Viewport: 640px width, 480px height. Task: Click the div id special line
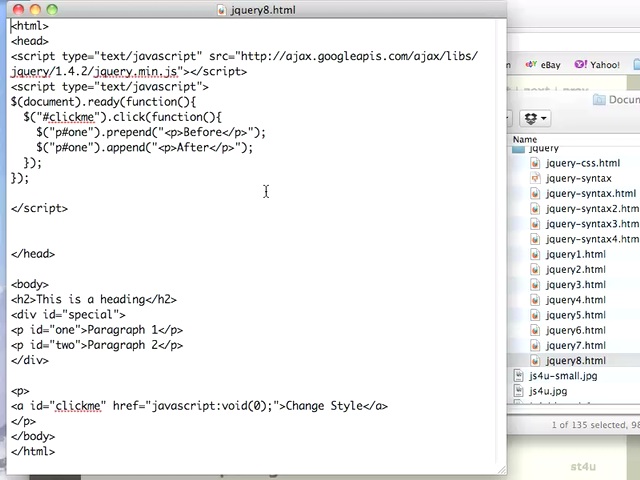(68, 315)
